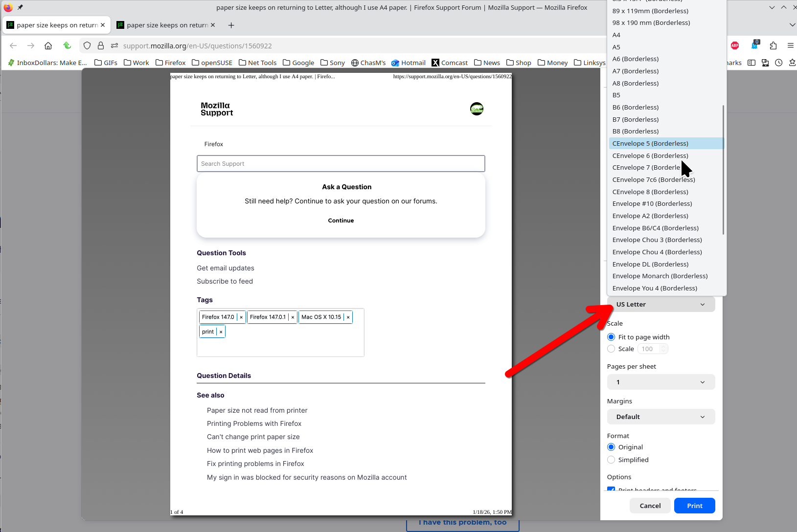This screenshot has height=532, width=797.
Task: Click the address bar URL
Action: click(198, 45)
